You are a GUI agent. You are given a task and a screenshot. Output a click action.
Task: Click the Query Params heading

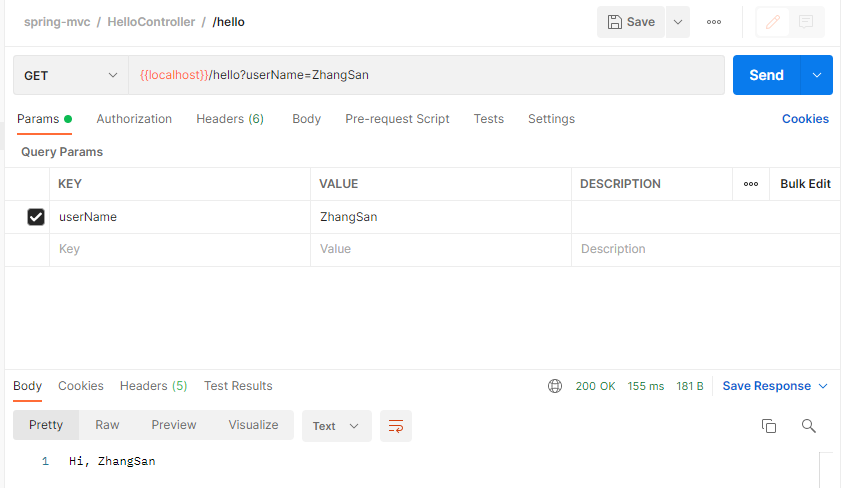pyautogui.click(x=62, y=152)
